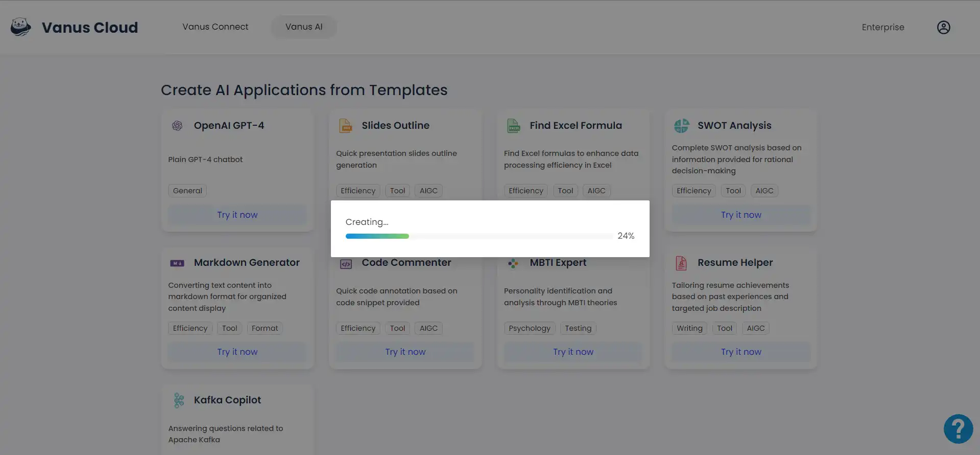The height and width of the screenshot is (455, 980).
Task: Click the Tool tag on Markdown Generator
Action: pyautogui.click(x=229, y=328)
